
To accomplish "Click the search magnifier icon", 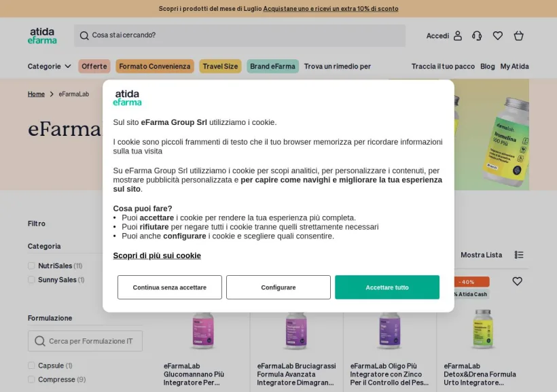I will pos(84,35).
